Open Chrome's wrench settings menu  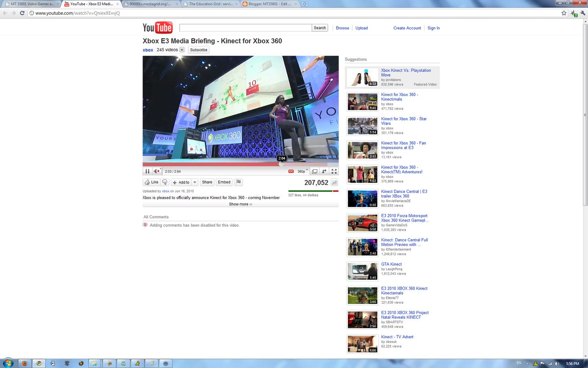pos(582,13)
